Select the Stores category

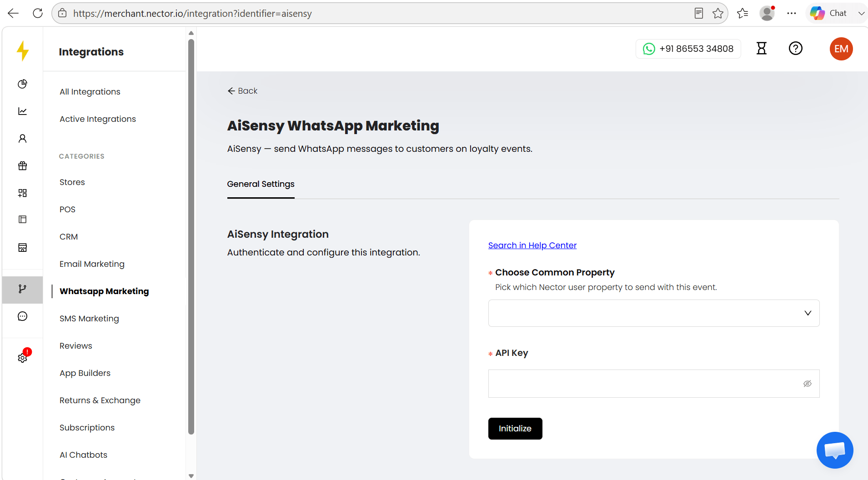72,182
